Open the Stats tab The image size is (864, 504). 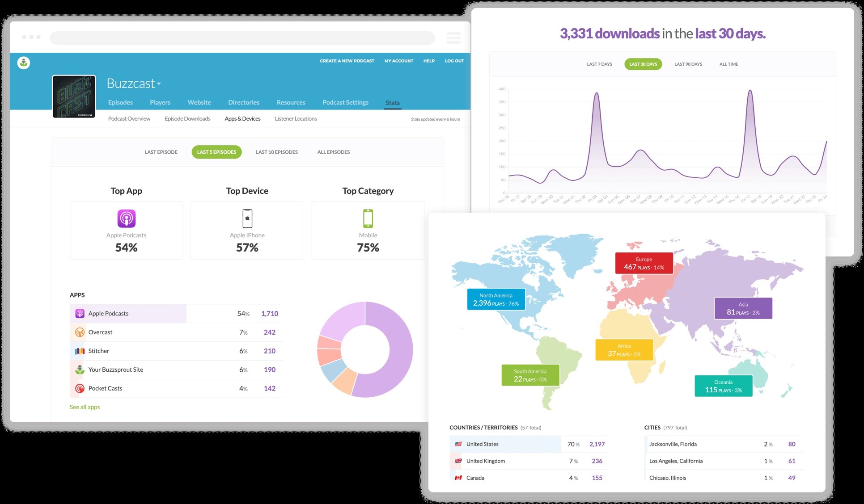click(x=392, y=103)
